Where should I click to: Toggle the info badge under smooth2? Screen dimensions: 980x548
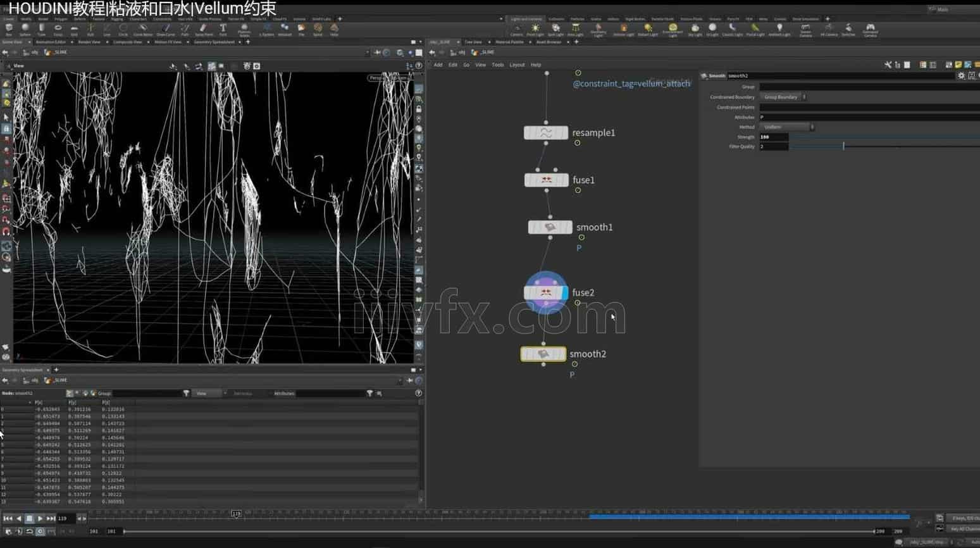[574, 364]
